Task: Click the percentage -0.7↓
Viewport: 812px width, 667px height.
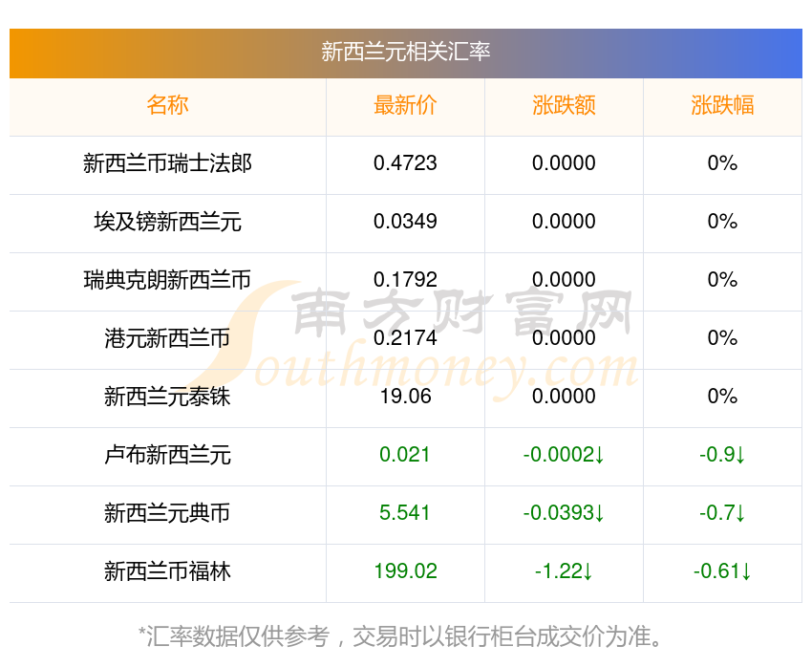Action: [x=722, y=513]
